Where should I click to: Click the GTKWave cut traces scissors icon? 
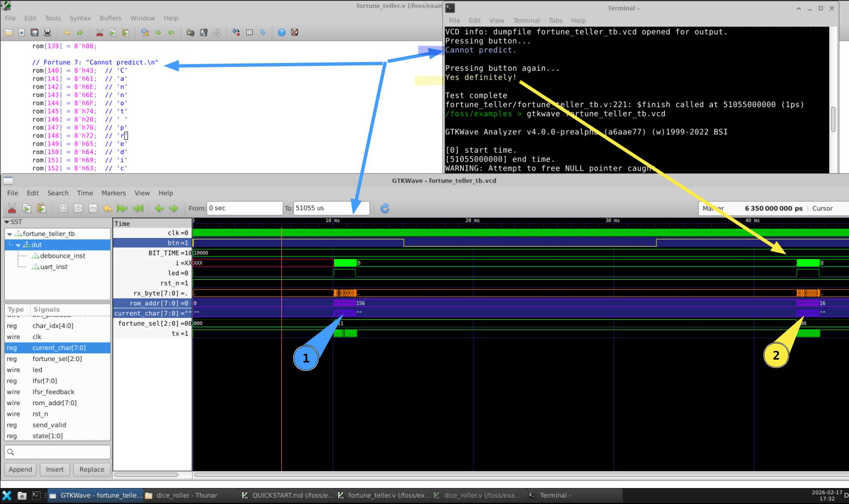pyautogui.click(x=12, y=208)
